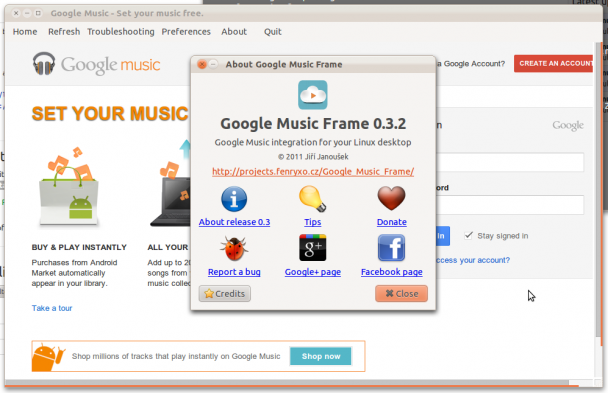Viewport: 608px width, 393px height.
Task: Open the Preferences menu item
Action: coord(186,32)
